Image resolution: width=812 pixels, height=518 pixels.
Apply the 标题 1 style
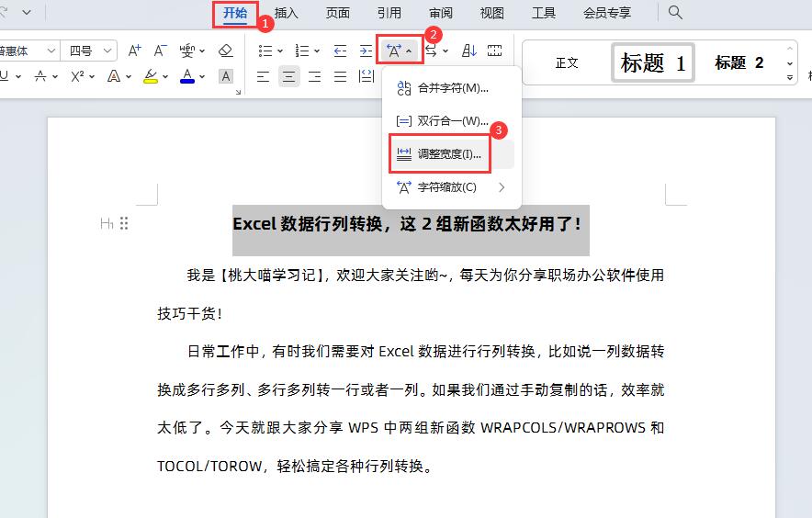653,63
